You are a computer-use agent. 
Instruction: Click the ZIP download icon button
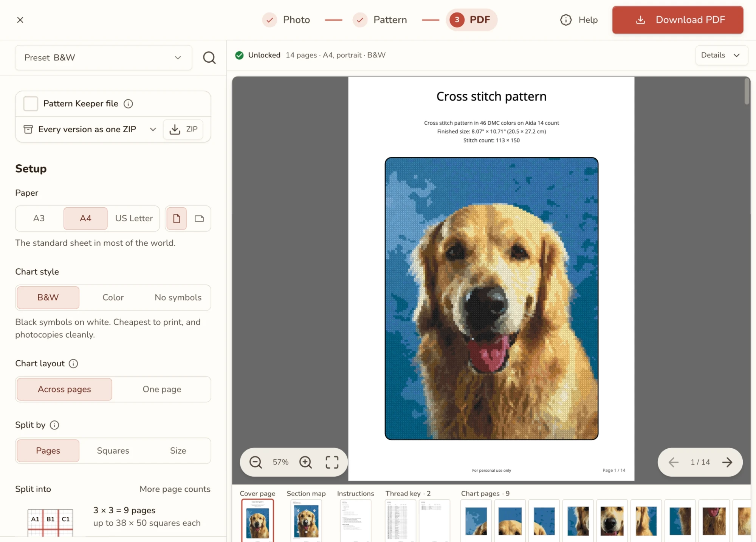(x=183, y=130)
